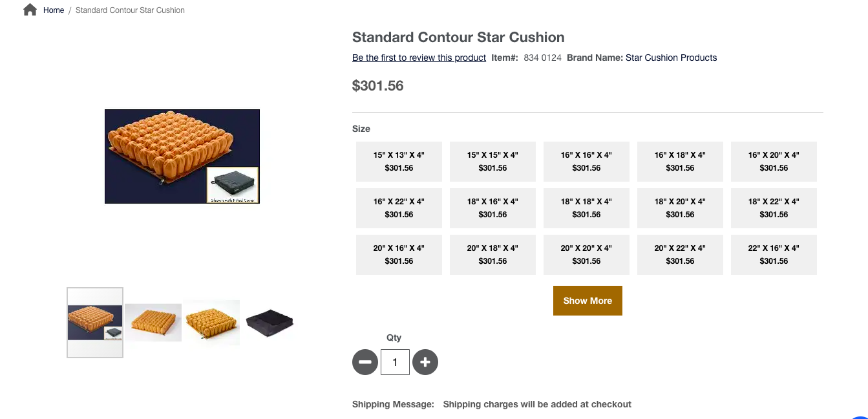Click the Home house icon in breadcrumb
The height and width of the screenshot is (419, 868).
tap(30, 10)
